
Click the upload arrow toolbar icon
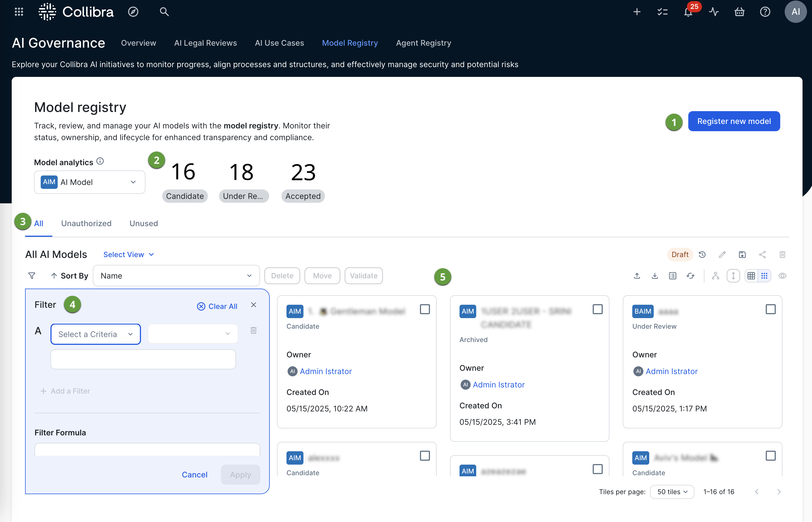click(637, 276)
